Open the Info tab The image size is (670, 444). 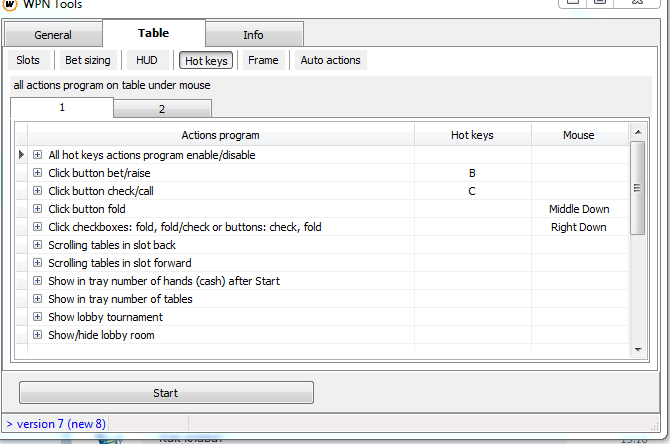pos(254,35)
